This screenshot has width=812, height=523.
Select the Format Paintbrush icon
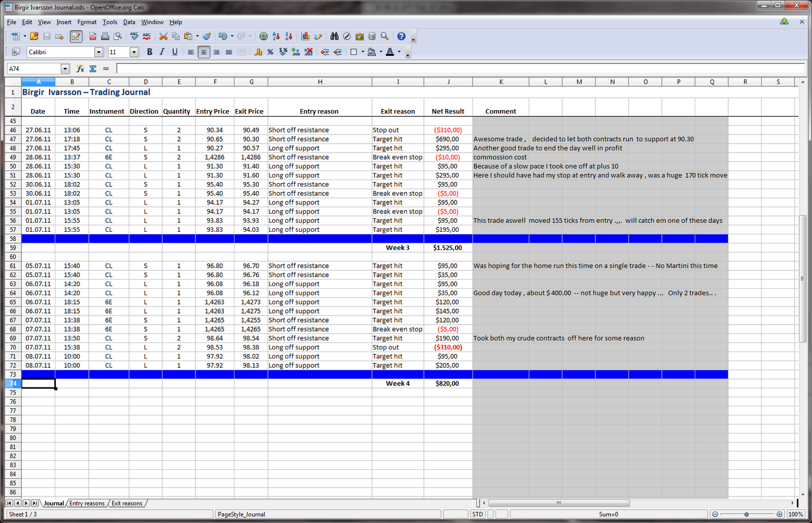point(207,36)
